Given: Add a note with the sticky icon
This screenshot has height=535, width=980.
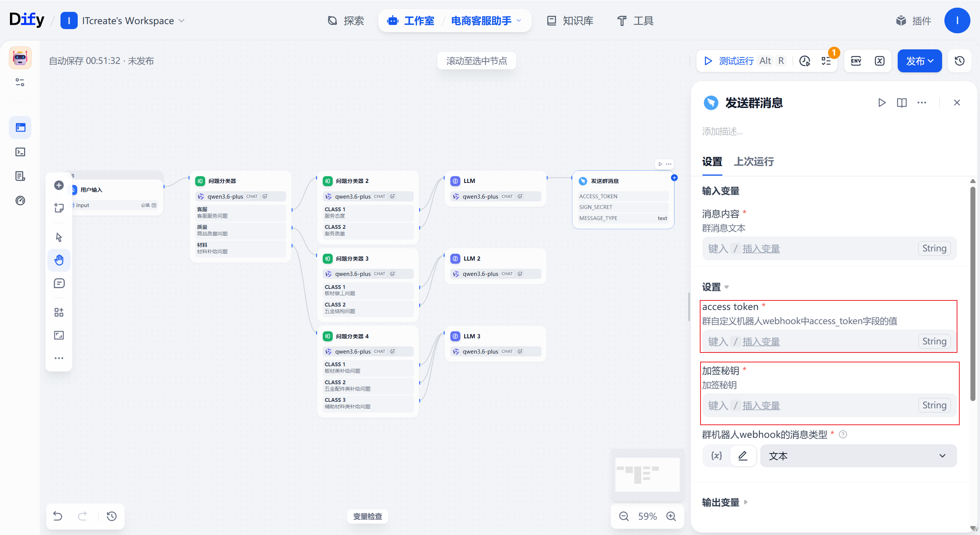Looking at the screenshot, I should pyautogui.click(x=59, y=208).
